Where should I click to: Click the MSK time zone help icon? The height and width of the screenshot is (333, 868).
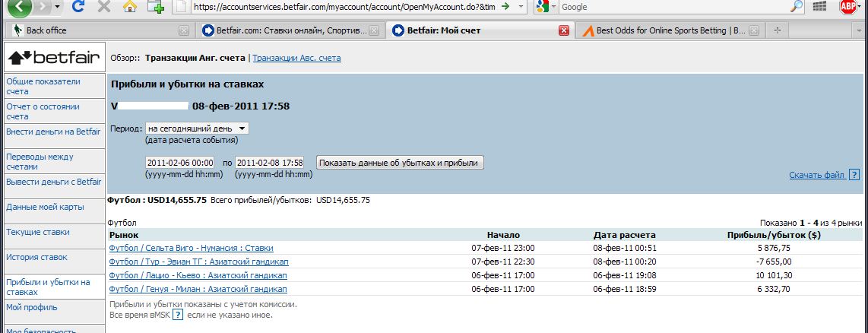click(178, 315)
